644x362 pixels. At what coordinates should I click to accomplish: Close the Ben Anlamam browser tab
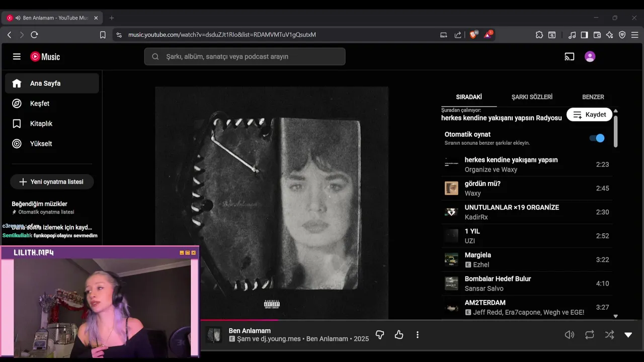96,18
